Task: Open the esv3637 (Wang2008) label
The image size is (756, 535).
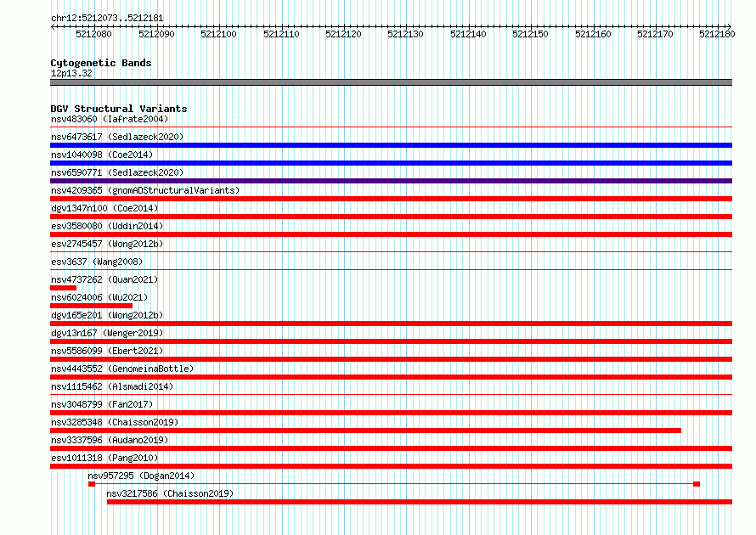Action: (x=97, y=262)
